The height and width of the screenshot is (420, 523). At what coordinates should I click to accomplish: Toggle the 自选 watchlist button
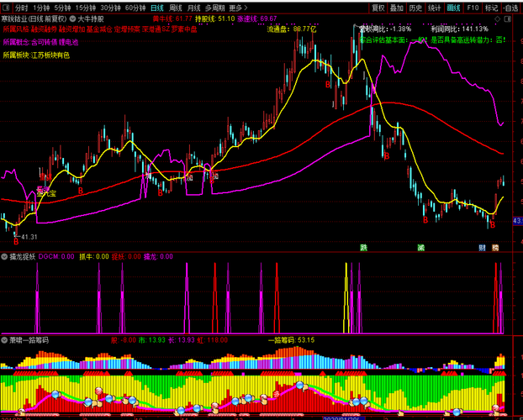(x=511, y=8)
